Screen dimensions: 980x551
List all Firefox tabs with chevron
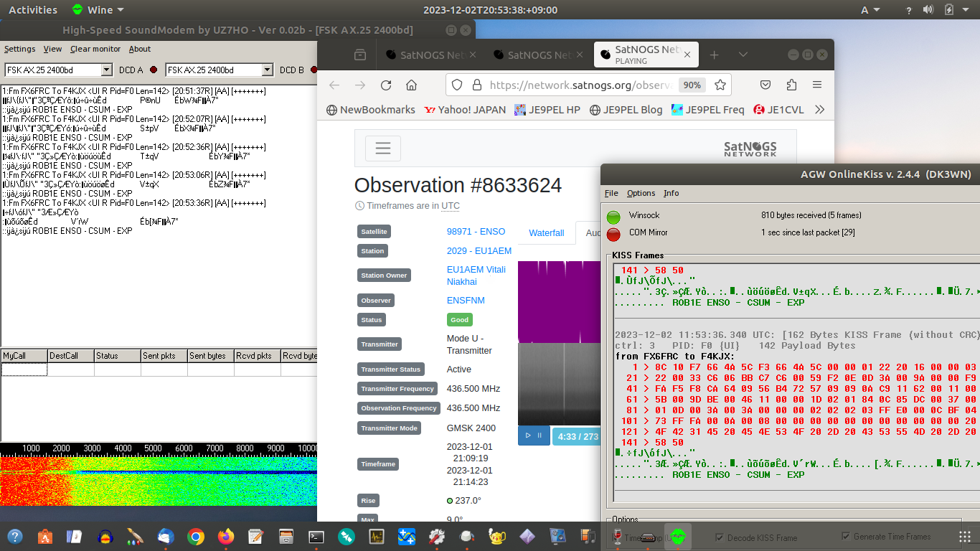click(x=743, y=55)
